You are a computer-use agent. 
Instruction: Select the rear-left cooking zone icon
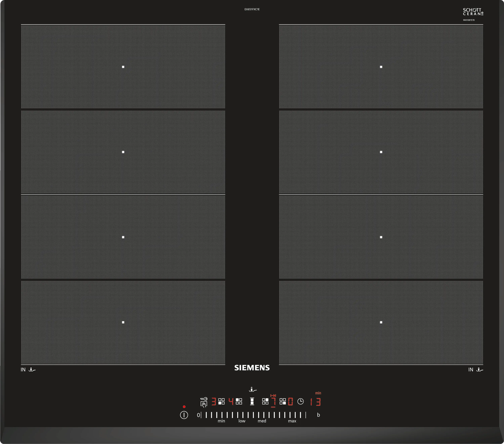(239, 401)
